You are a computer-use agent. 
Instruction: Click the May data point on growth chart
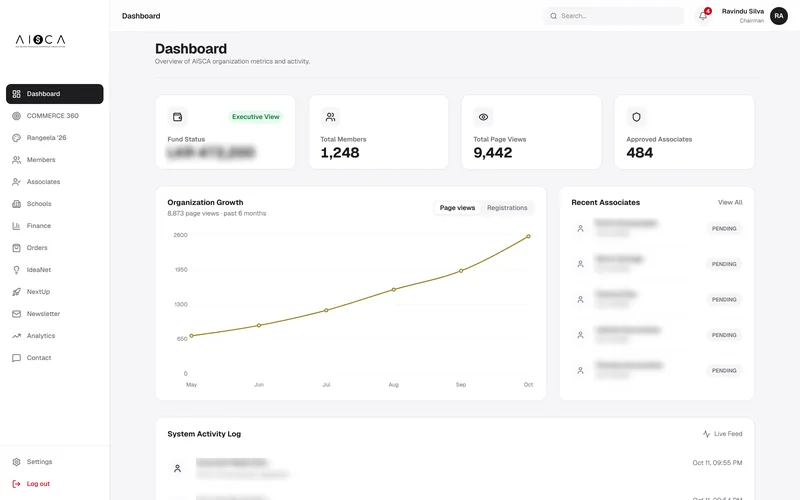(191, 336)
